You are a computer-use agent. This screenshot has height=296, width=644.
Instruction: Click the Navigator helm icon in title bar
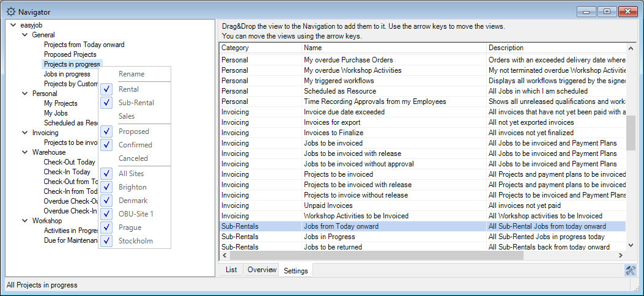[x=11, y=12]
